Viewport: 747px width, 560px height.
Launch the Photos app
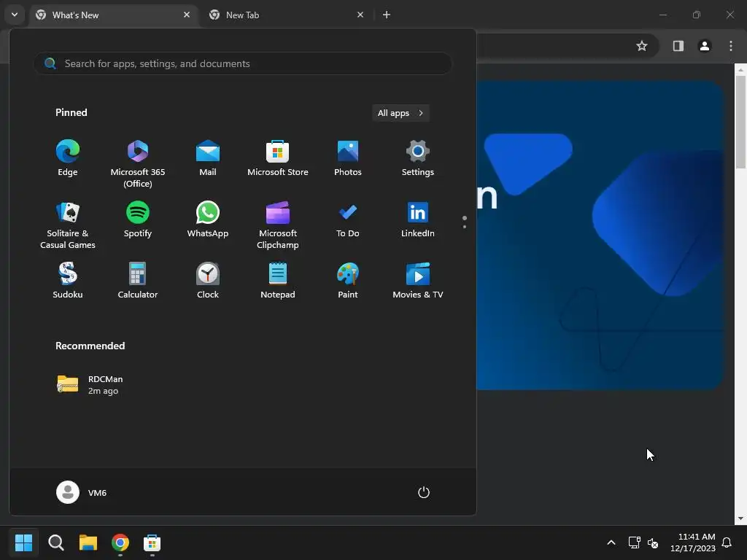[x=348, y=158]
